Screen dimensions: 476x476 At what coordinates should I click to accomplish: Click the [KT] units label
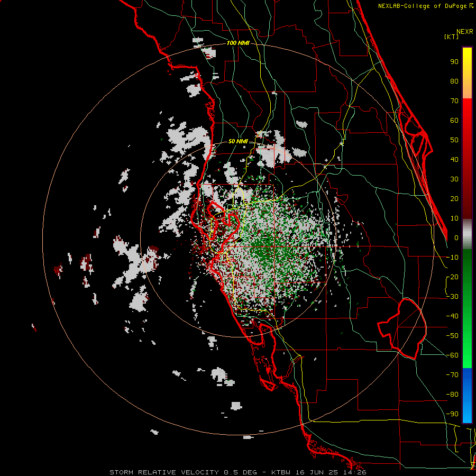(451, 36)
